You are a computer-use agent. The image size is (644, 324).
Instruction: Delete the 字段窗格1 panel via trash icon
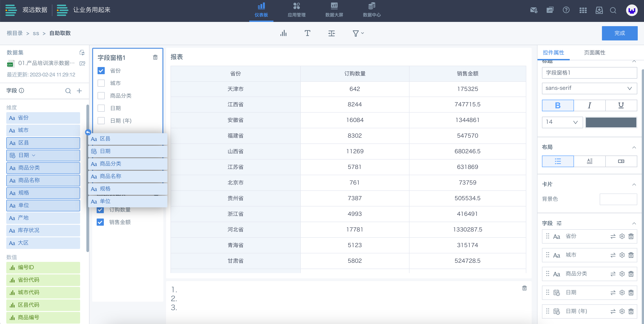coord(155,57)
